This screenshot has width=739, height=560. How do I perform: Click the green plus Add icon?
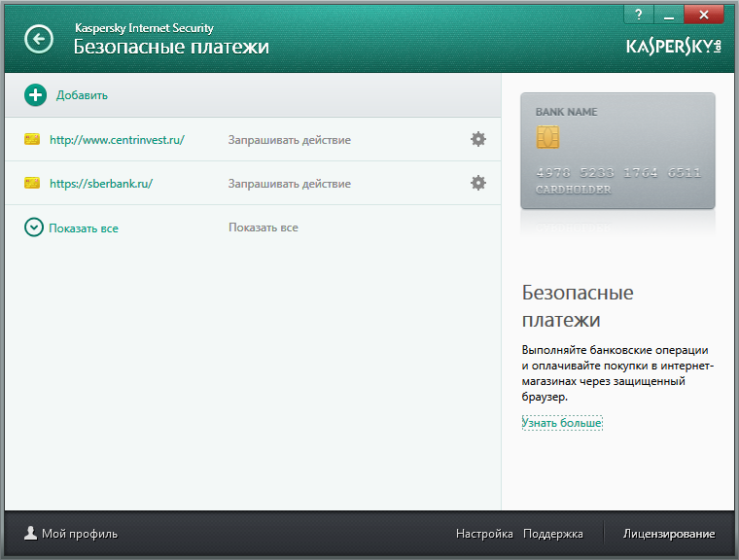pyautogui.click(x=35, y=95)
